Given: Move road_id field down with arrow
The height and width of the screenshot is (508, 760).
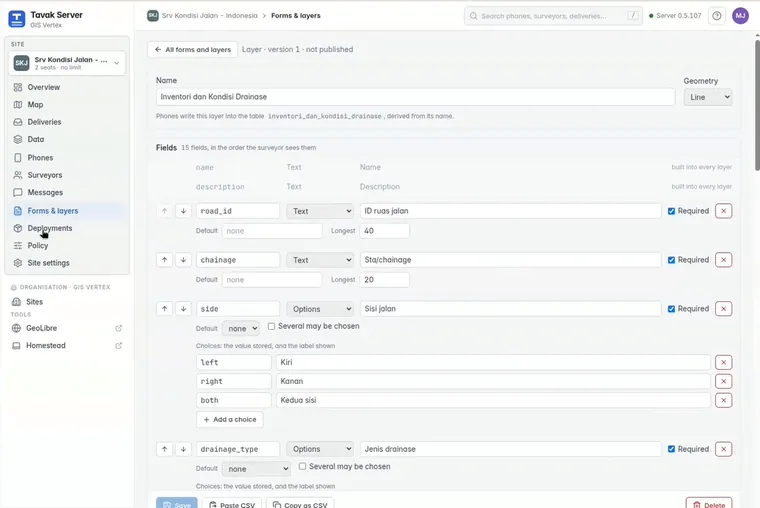Looking at the screenshot, I should click(183, 211).
